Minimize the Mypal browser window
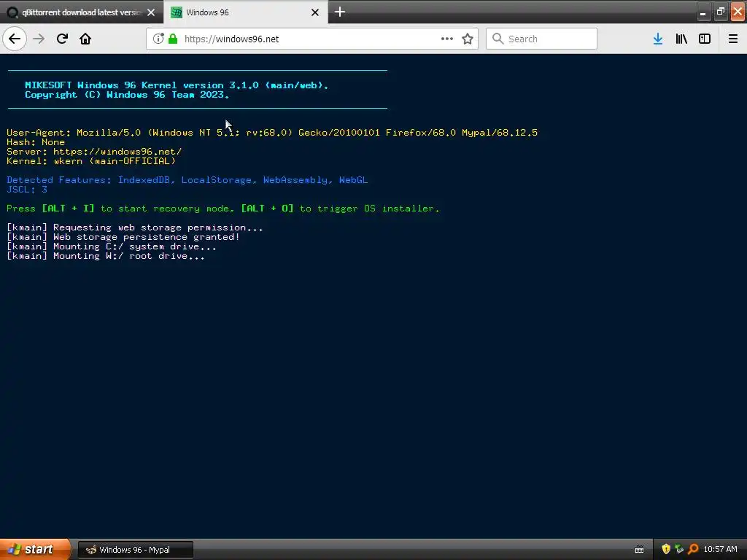The width and height of the screenshot is (747, 560). pos(703,12)
